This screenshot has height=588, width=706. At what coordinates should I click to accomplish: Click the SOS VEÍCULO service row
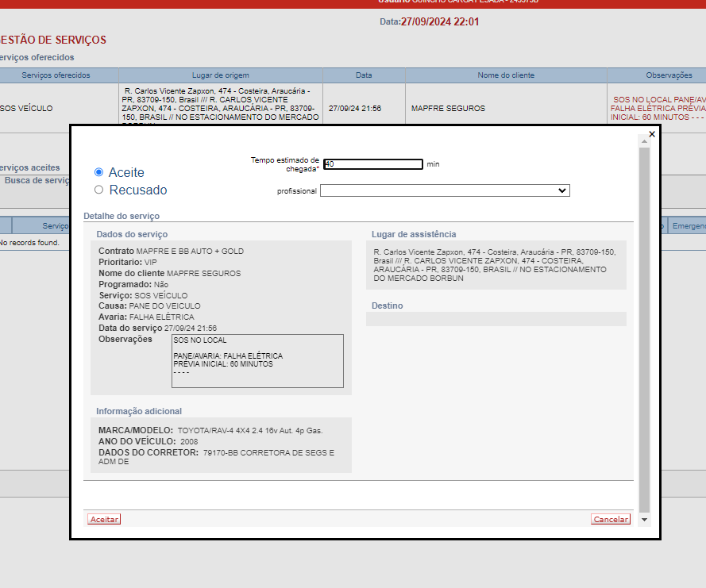[x=32, y=109]
